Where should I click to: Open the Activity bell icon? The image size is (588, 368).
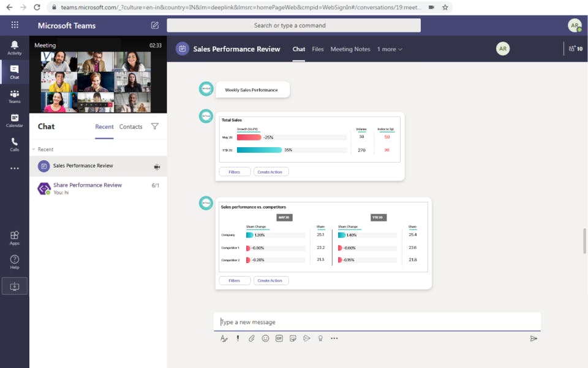click(14, 48)
